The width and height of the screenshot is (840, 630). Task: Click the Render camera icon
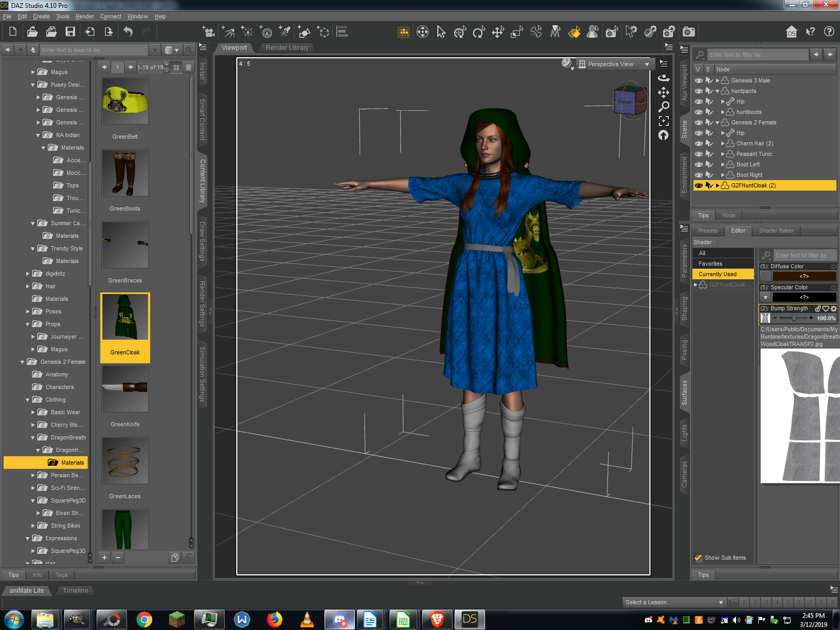(689, 32)
